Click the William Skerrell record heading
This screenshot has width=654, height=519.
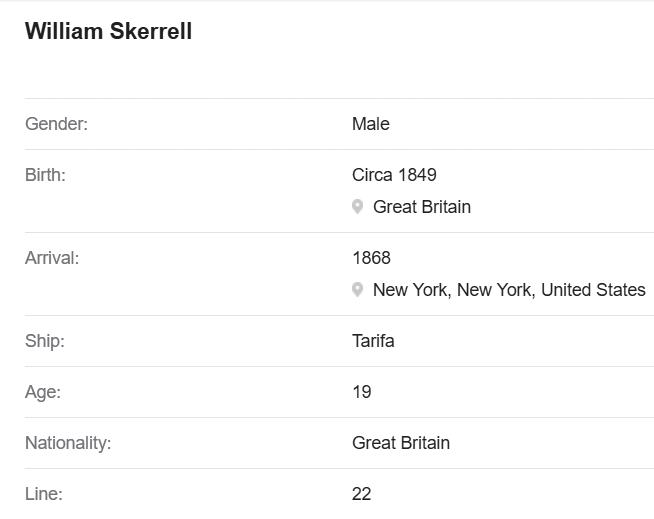tap(108, 31)
